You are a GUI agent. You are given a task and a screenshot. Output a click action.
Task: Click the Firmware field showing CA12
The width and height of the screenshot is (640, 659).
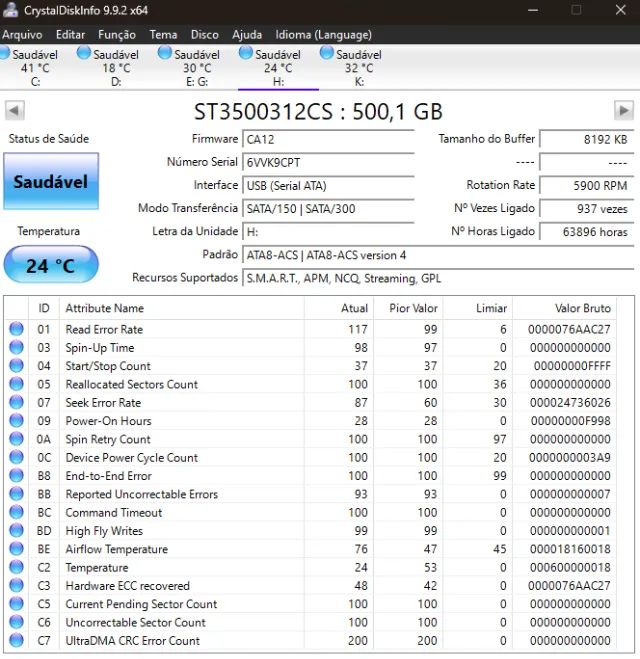click(x=328, y=139)
